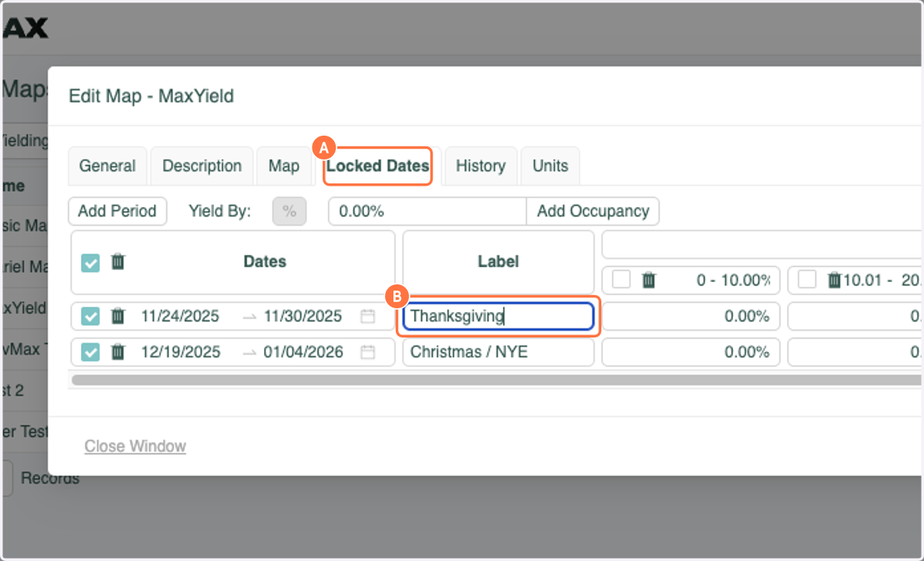Remove the 10.01 - 20 occupancy column
The width and height of the screenshot is (924, 561).
click(x=835, y=280)
